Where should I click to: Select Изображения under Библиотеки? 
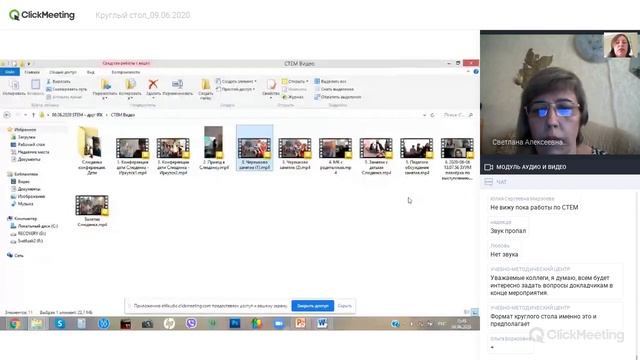(28, 196)
